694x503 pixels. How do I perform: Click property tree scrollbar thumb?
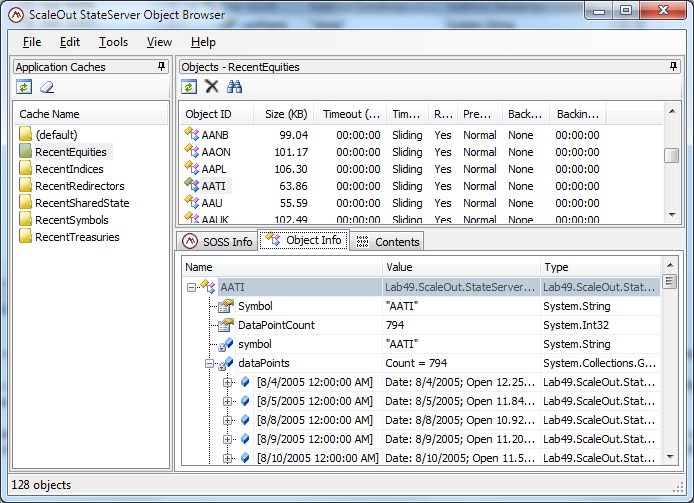(670, 281)
